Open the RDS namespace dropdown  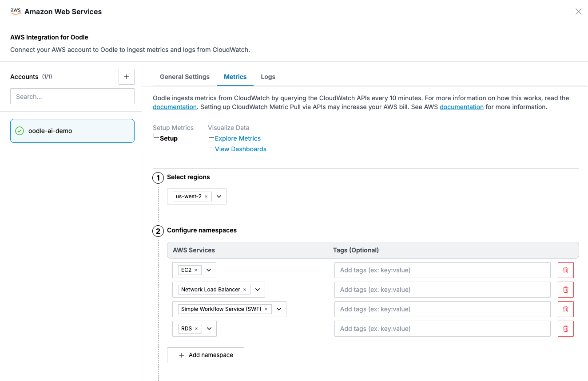pos(208,328)
